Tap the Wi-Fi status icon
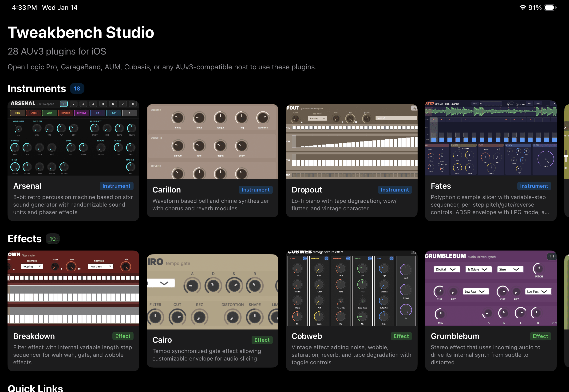 523,8
